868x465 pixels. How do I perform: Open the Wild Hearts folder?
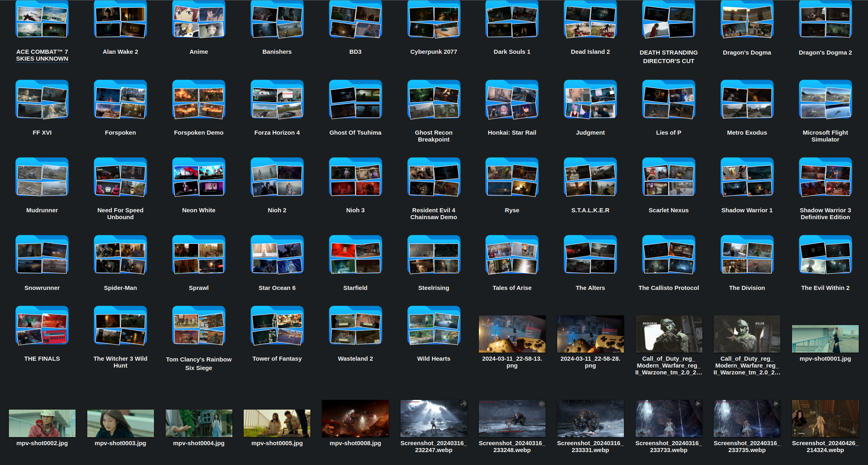point(434,325)
